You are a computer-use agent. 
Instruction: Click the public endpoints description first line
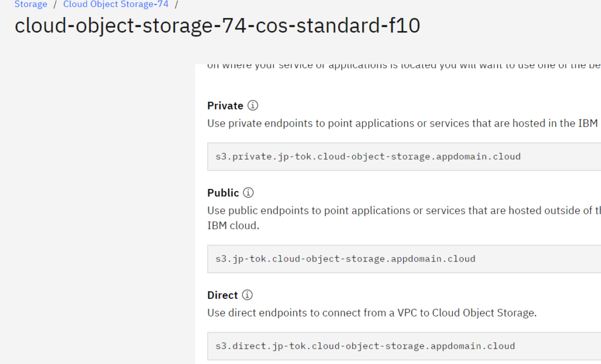[x=404, y=210]
